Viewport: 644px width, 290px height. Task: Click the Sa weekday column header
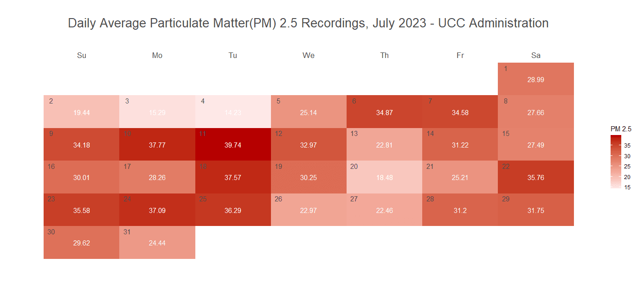tap(536, 56)
